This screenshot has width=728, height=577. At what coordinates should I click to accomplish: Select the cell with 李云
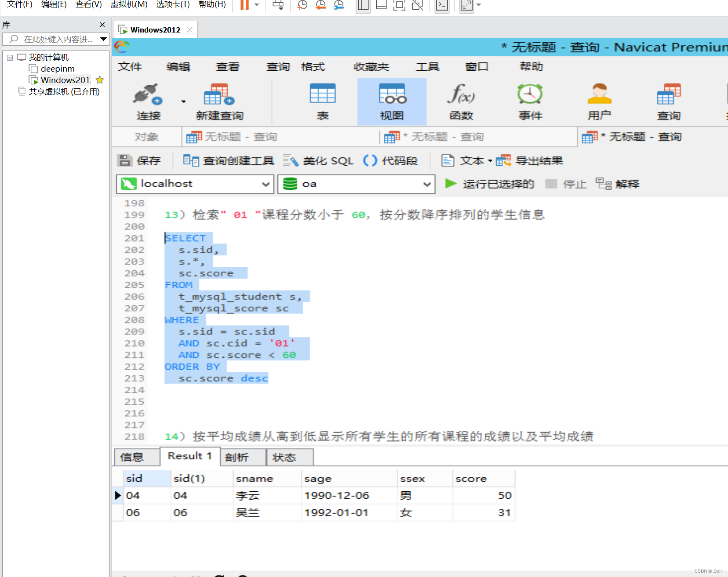(x=267, y=495)
